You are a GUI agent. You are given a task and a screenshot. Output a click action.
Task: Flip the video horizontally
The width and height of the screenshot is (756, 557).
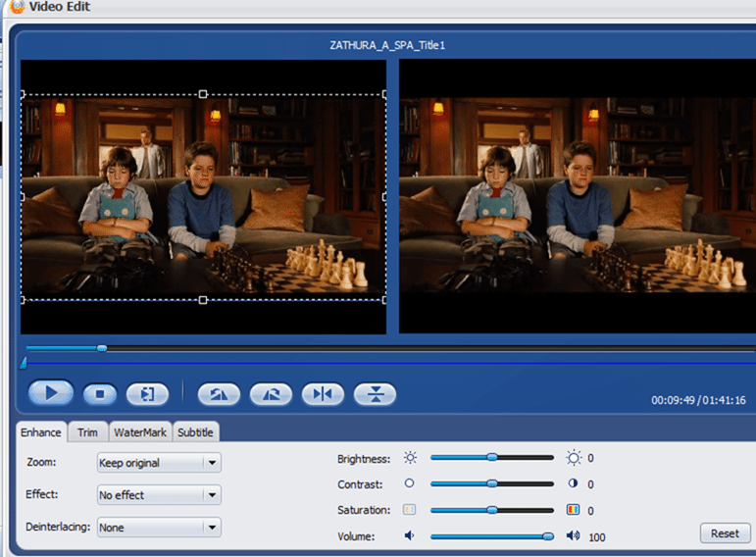pos(323,394)
